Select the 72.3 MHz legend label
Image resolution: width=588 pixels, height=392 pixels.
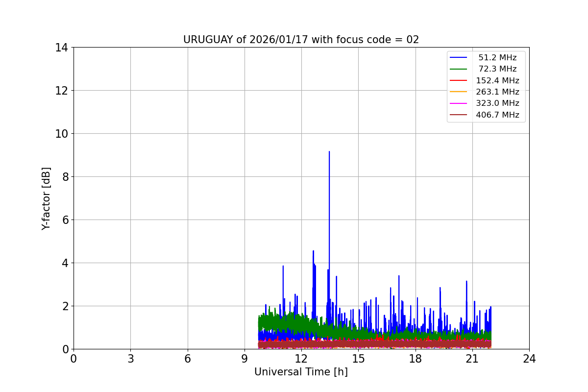(x=497, y=69)
